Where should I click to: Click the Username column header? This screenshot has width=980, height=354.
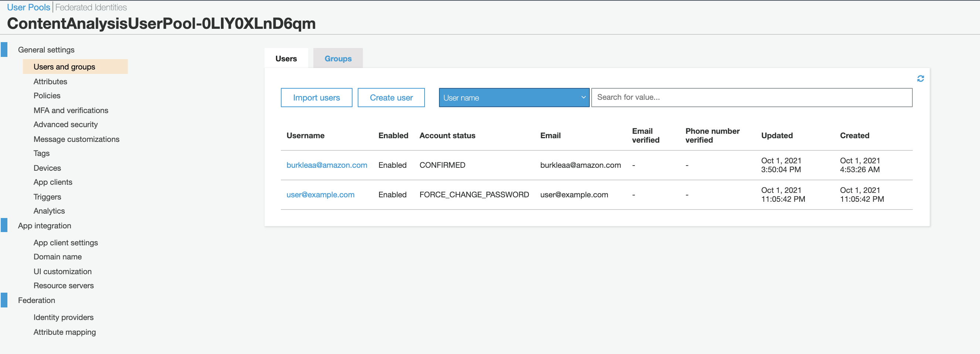[x=305, y=136]
